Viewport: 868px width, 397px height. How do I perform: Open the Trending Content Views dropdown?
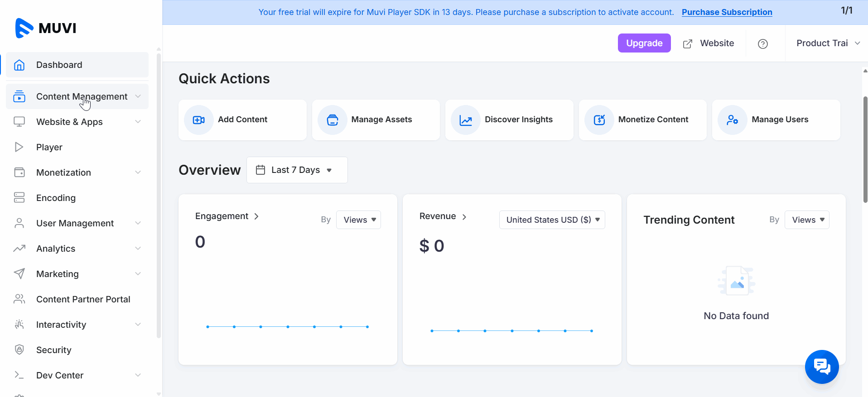coord(807,220)
